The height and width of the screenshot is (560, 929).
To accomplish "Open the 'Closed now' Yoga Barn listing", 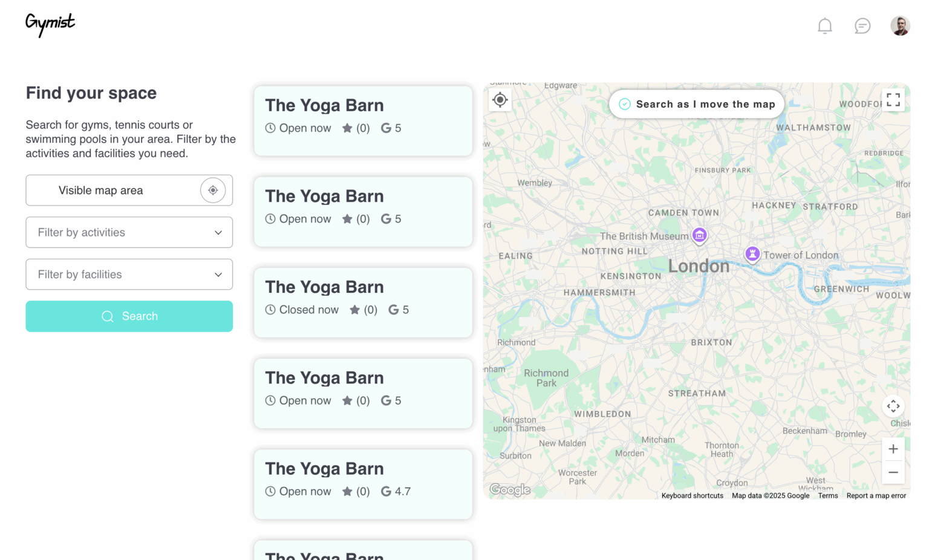I will pos(363,302).
